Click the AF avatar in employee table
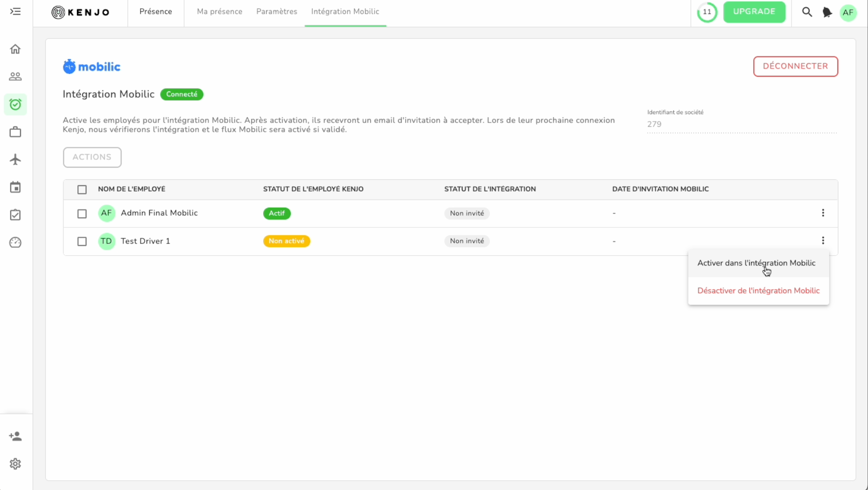Screen dimensions: 868x490 pos(107,213)
